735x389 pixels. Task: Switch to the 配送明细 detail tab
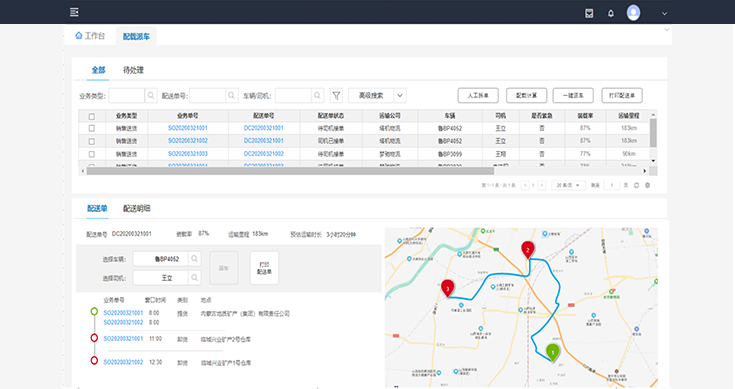[x=136, y=209]
